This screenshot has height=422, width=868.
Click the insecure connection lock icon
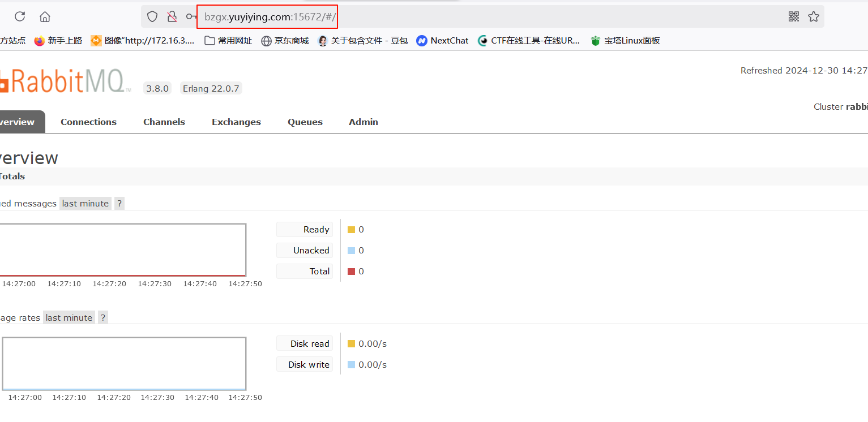pos(172,16)
